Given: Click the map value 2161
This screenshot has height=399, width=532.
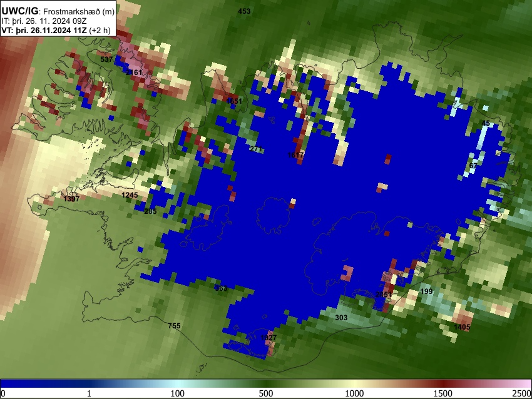Looking at the screenshot, I should 134,72.
